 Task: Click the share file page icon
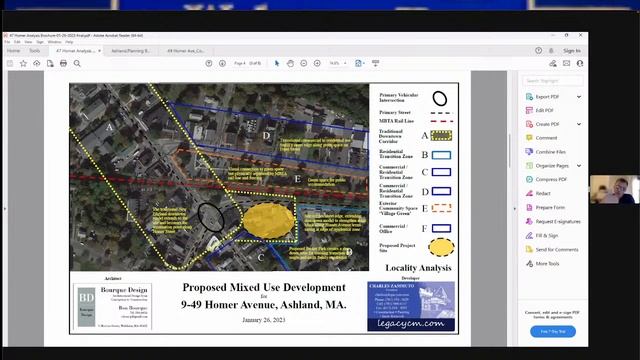[50, 63]
